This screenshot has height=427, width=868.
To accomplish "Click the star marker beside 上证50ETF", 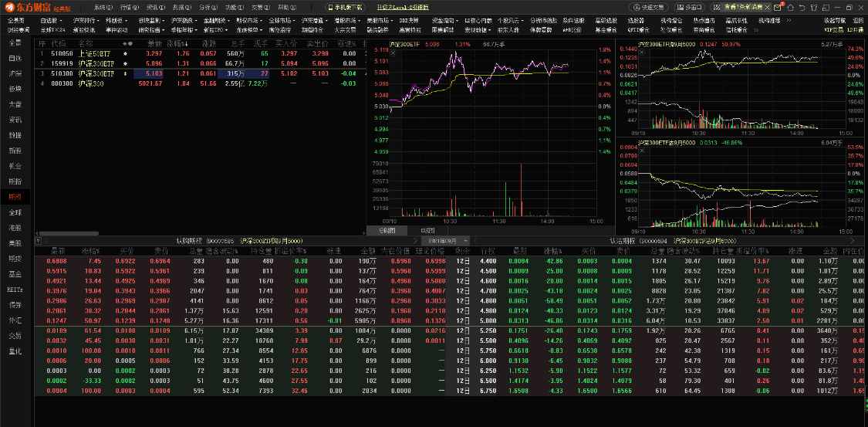I will coord(124,54).
